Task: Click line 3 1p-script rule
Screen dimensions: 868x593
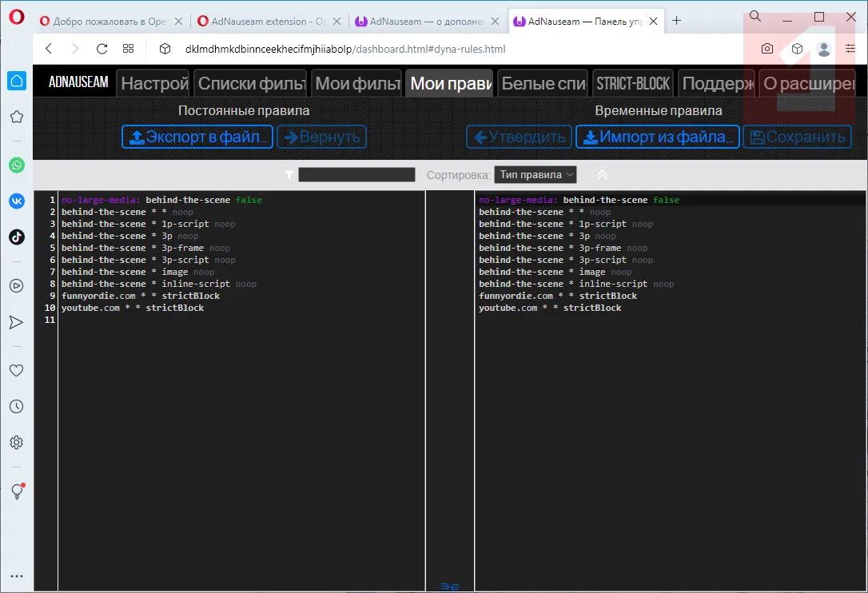Action: pyautogui.click(x=149, y=225)
